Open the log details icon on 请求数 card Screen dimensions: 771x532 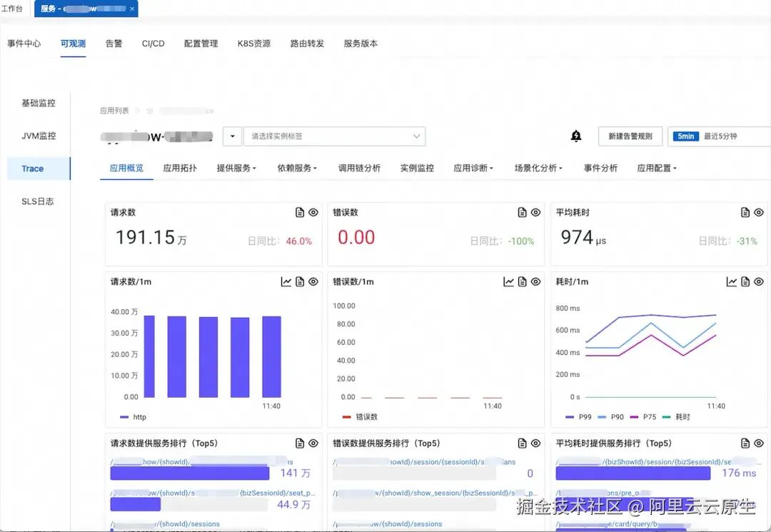(301, 212)
